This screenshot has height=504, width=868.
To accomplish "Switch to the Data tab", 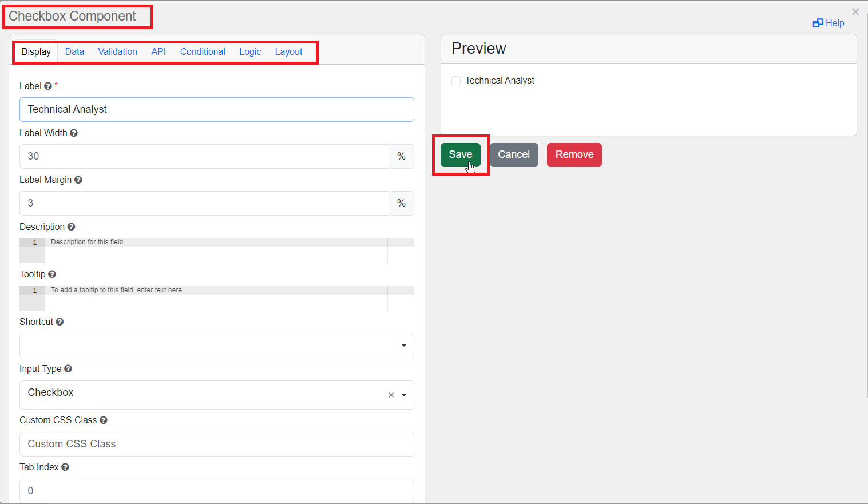I will click(74, 51).
